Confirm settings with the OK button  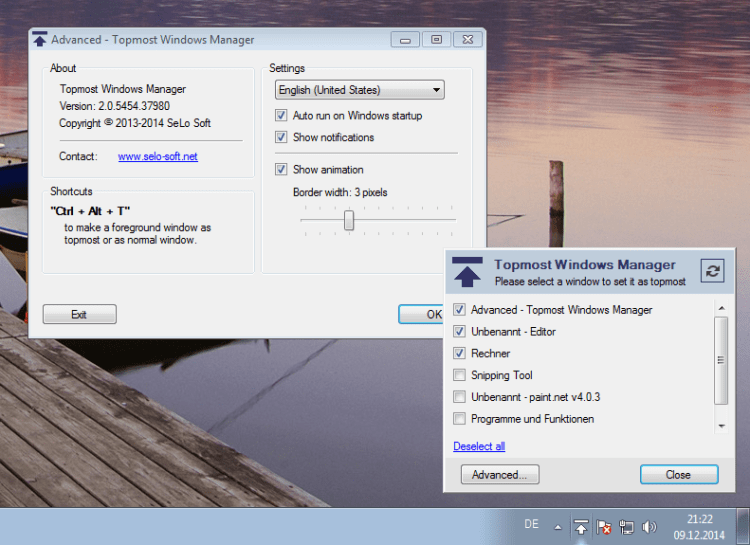[x=421, y=314]
